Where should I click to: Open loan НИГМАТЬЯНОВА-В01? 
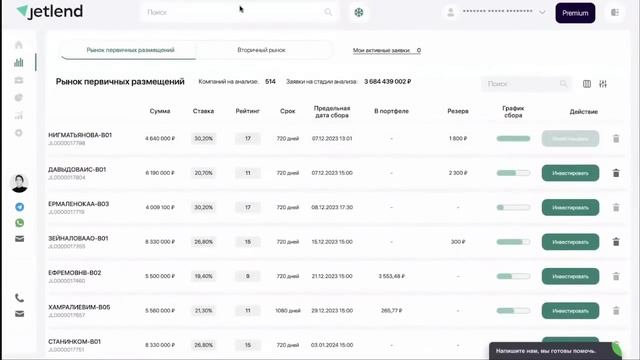[80, 135]
